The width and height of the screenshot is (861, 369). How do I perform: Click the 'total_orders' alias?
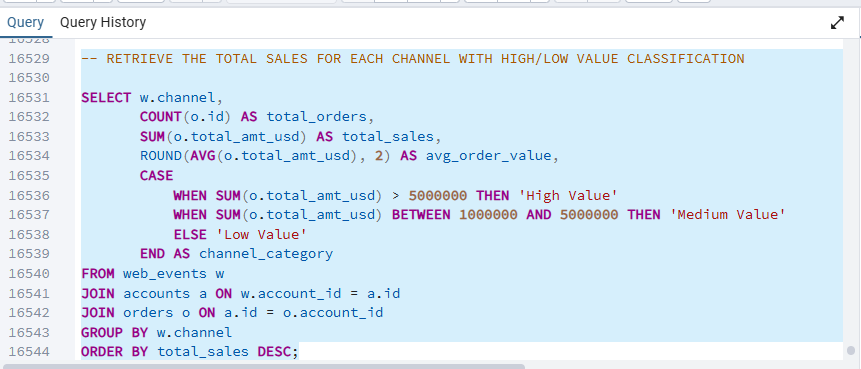point(316,117)
